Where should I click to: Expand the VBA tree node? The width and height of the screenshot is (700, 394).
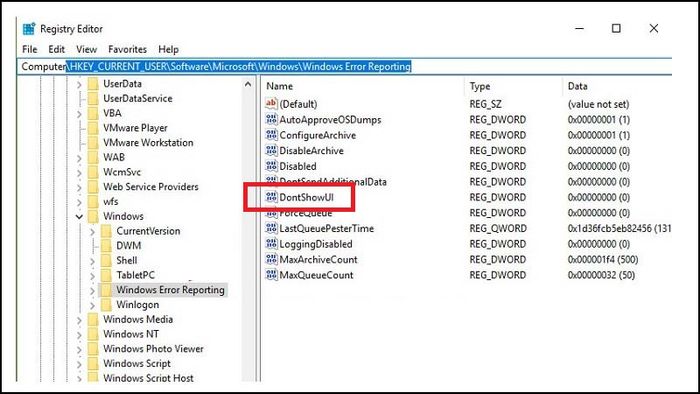(79, 113)
